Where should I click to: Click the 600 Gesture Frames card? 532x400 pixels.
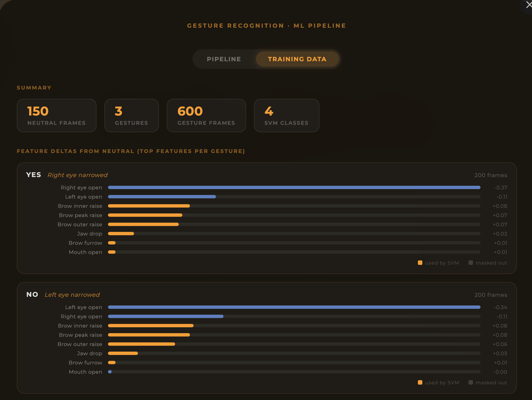coord(206,115)
